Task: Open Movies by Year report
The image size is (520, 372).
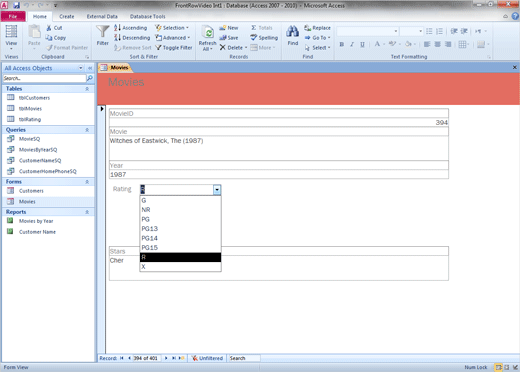Action: (36, 221)
